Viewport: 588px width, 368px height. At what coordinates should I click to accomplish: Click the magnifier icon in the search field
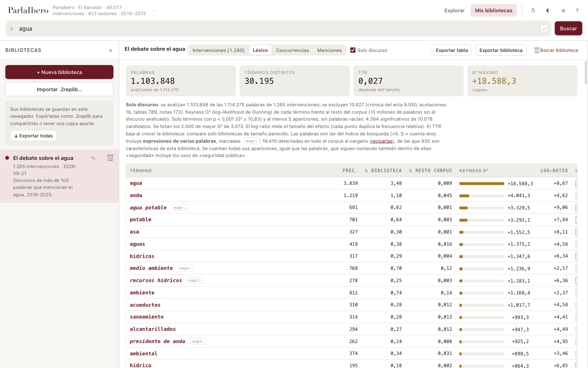point(11,29)
